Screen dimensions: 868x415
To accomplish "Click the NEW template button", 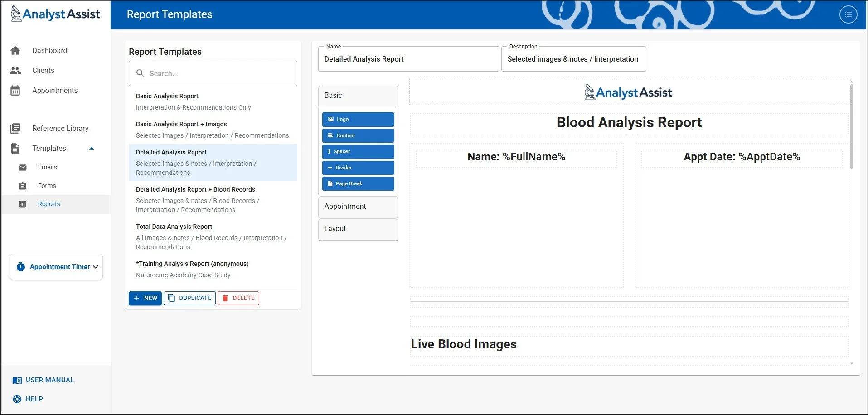I will tap(145, 298).
